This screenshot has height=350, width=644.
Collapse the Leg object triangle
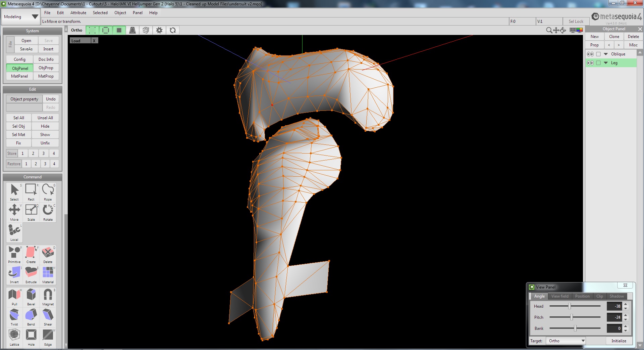606,63
